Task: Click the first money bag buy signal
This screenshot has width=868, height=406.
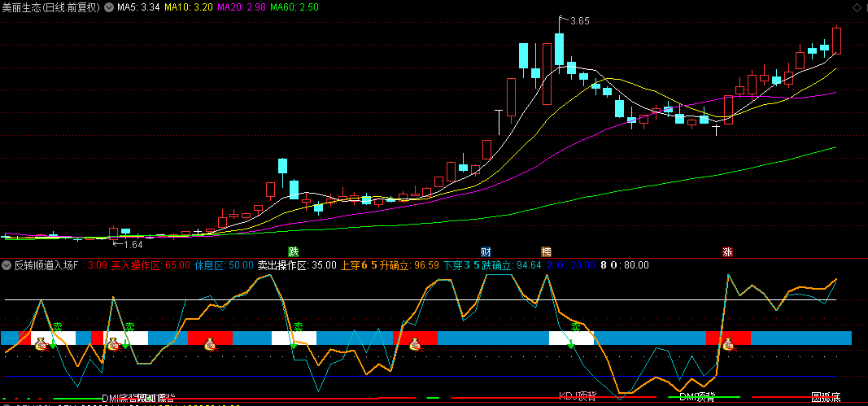Action: 42,345
